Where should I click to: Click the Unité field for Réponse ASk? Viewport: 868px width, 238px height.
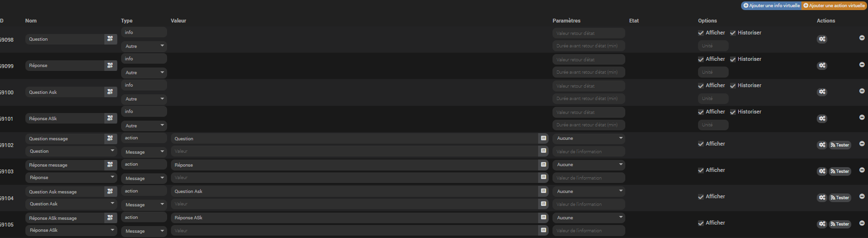click(713, 125)
